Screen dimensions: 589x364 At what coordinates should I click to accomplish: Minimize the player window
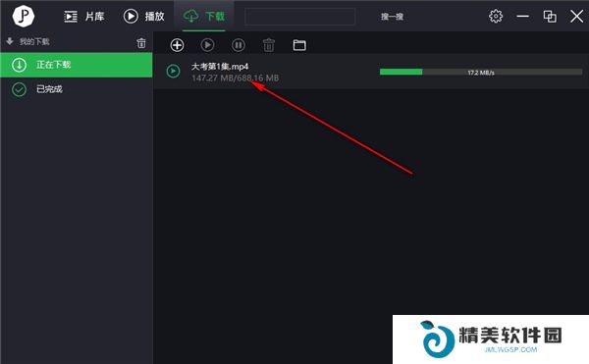click(522, 16)
